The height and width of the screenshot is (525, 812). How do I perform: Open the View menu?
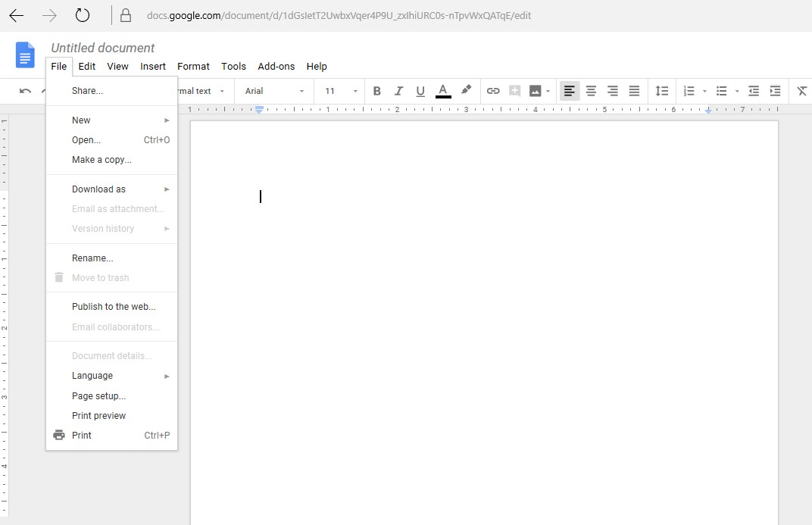click(117, 66)
